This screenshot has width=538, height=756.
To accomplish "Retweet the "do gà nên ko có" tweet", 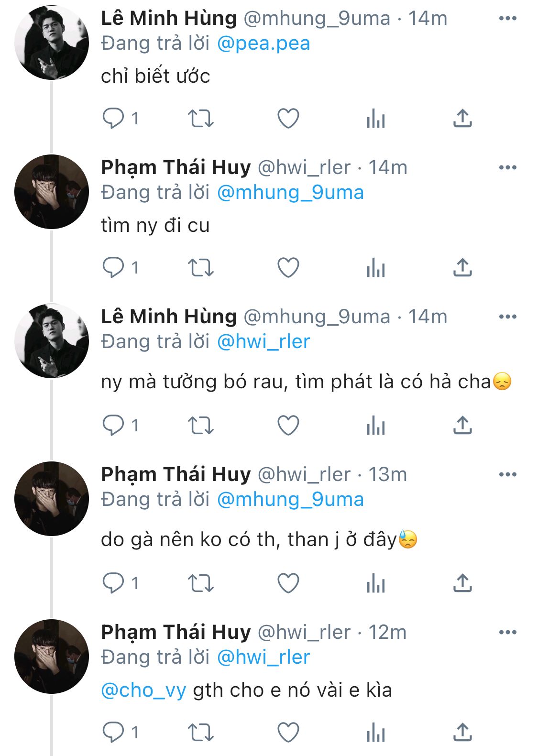I will [200, 583].
